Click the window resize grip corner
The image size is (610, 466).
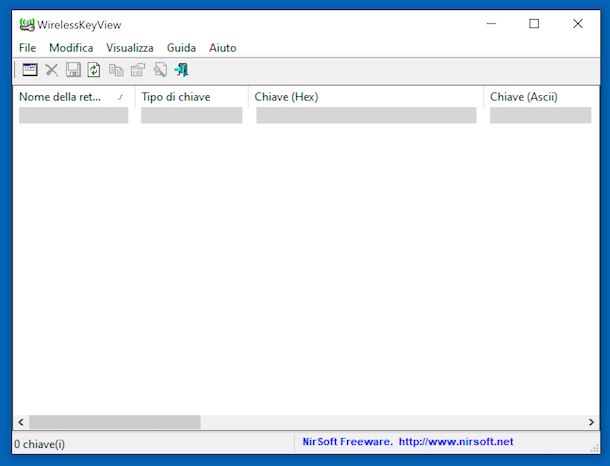click(594, 448)
